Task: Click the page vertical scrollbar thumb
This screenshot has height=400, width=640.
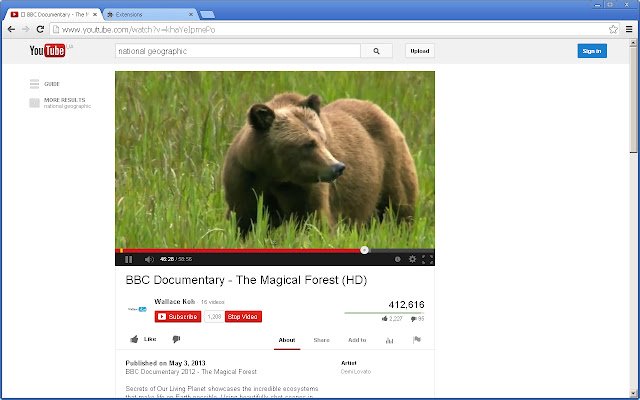Action: 633,100
